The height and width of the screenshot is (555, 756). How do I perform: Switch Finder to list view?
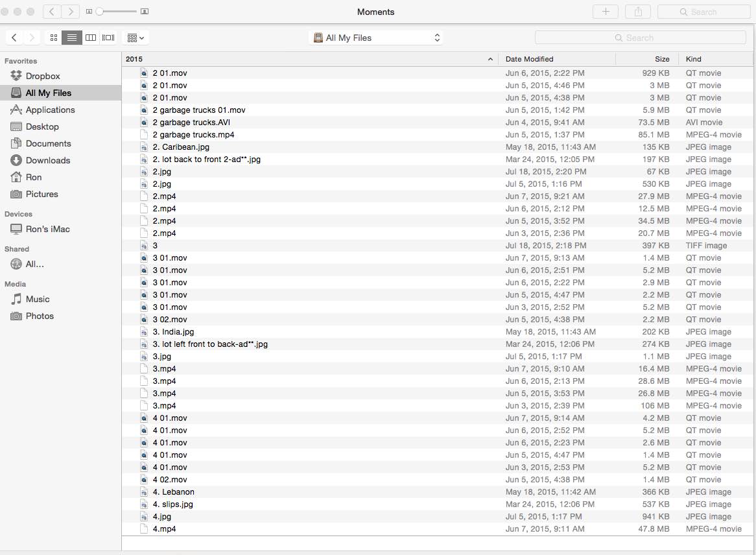coord(72,38)
